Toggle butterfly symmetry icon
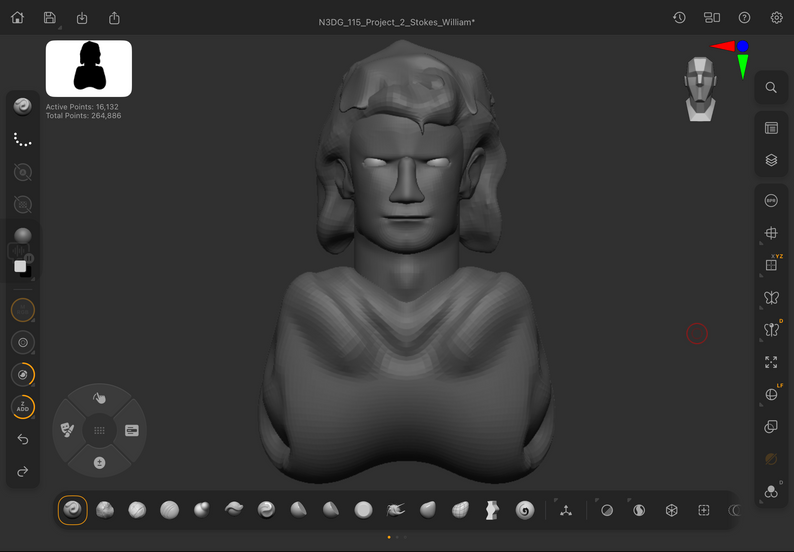 click(x=771, y=297)
